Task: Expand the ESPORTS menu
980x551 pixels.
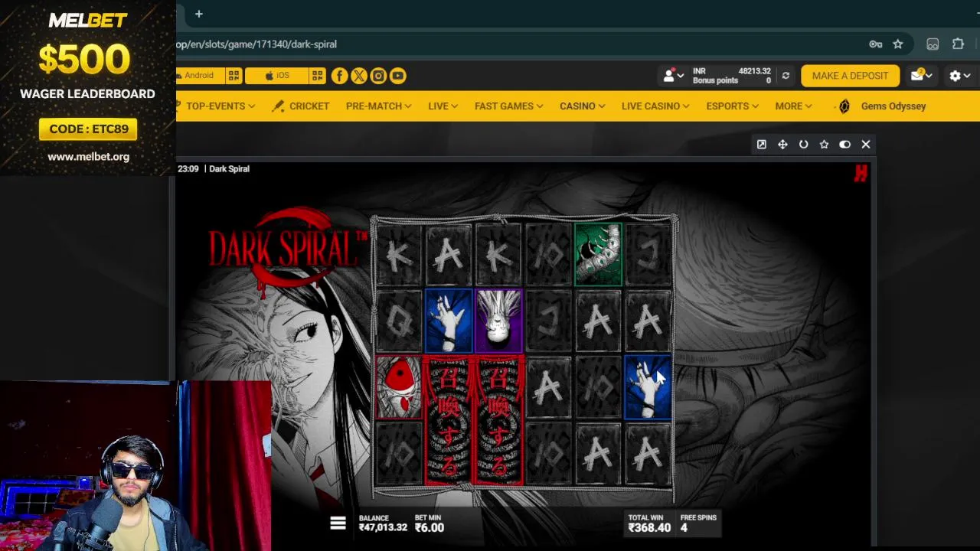Action: coord(732,106)
